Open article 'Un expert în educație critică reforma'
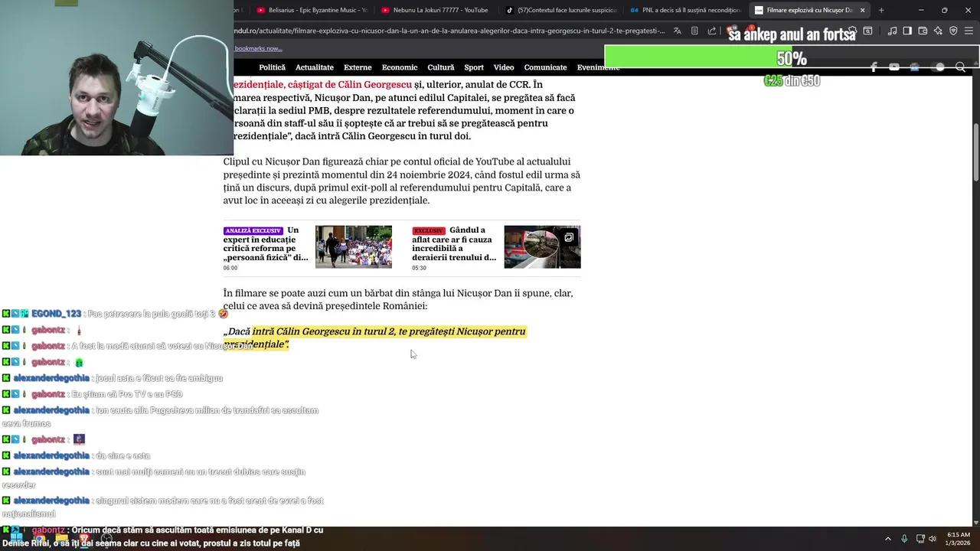 266,244
